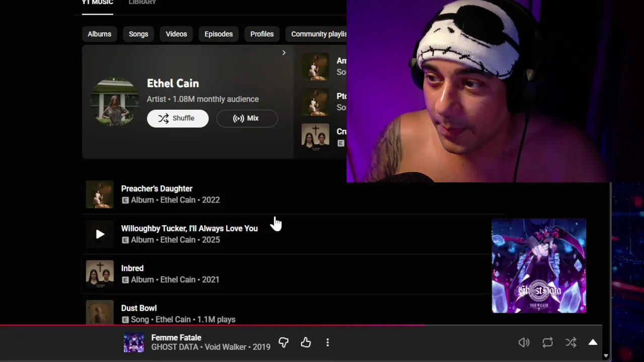This screenshot has width=644, height=362.
Task: Open the Inbred album result
Action: 132,268
